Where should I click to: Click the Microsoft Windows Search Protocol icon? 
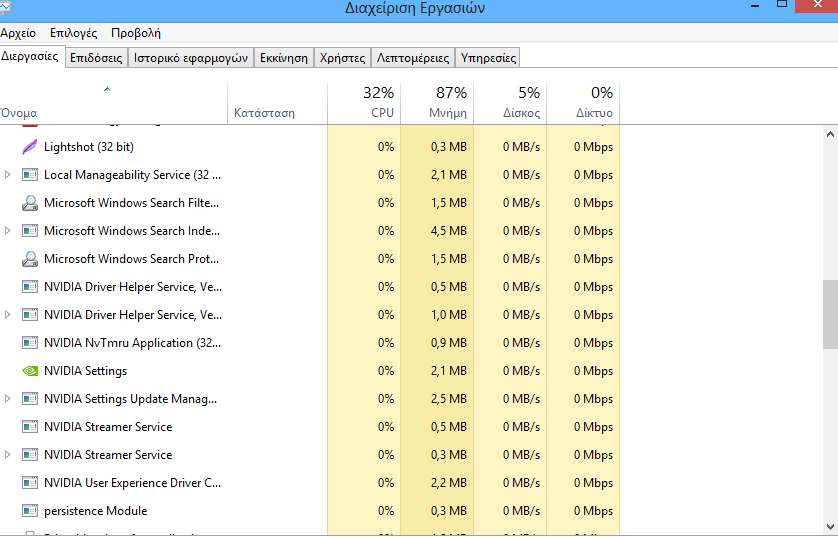coord(29,259)
